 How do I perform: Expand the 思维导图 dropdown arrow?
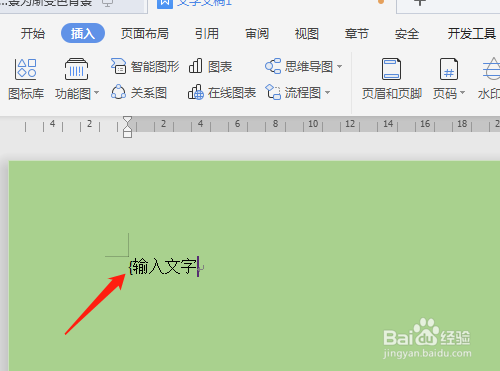[x=339, y=67]
